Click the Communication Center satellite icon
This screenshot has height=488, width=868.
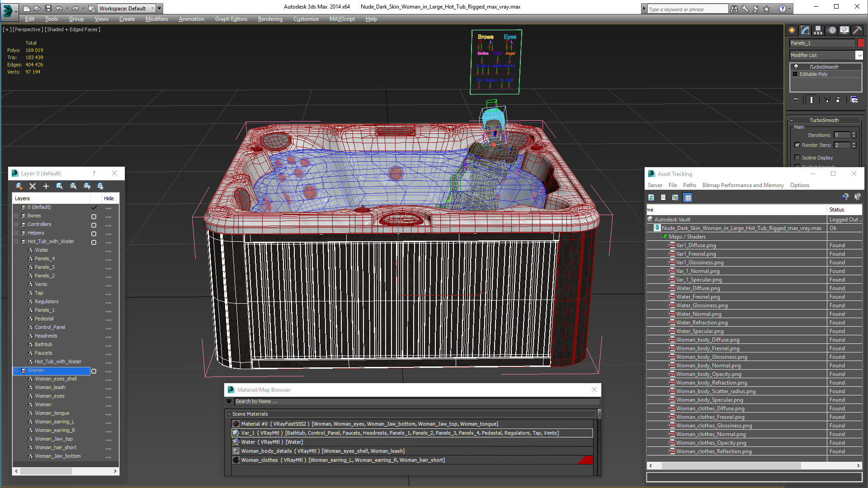(x=756, y=9)
